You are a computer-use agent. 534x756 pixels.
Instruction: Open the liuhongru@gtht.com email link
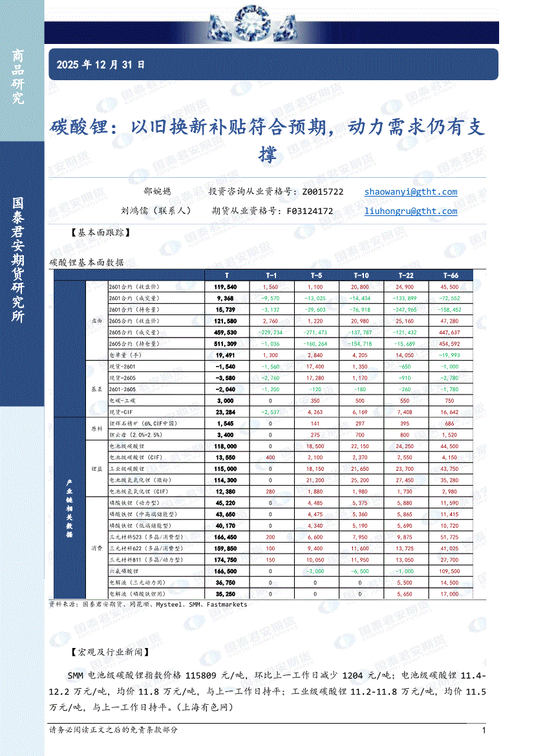[411, 211]
